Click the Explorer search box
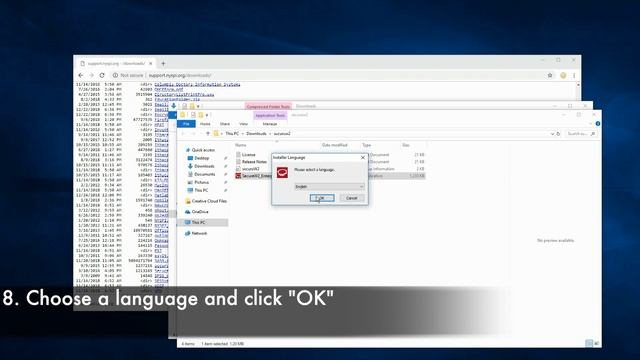This screenshot has width=640, height=360. (x=580, y=134)
